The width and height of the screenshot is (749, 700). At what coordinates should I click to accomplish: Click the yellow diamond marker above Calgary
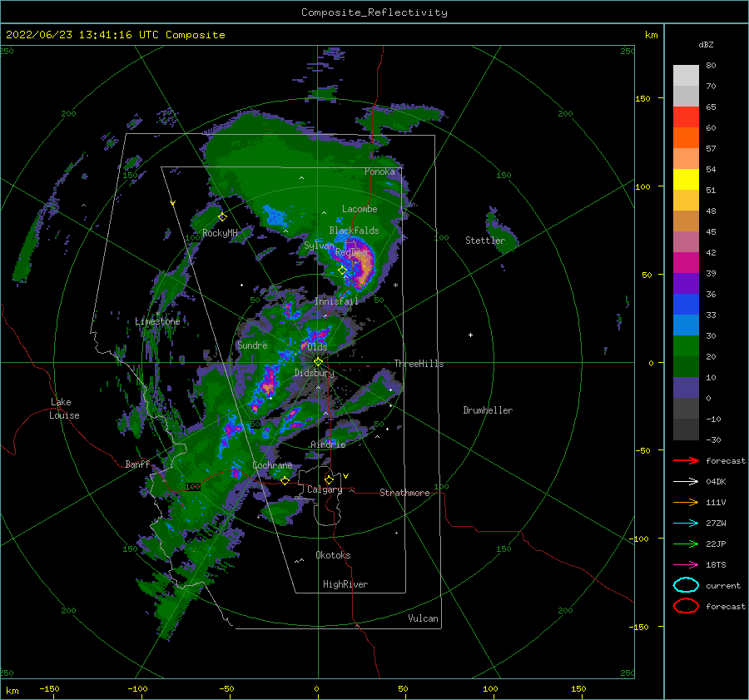[x=329, y=479]
